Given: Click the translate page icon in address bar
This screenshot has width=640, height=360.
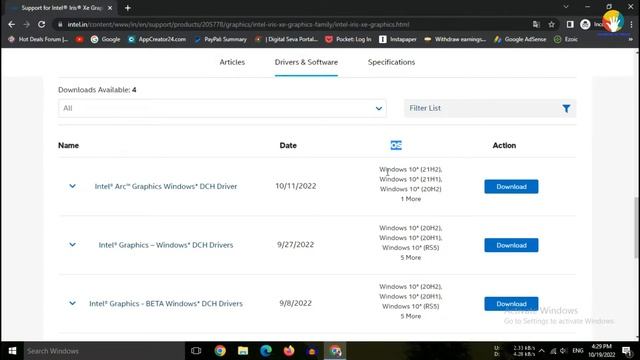Looking at the screenshot, I should (536, 24).
